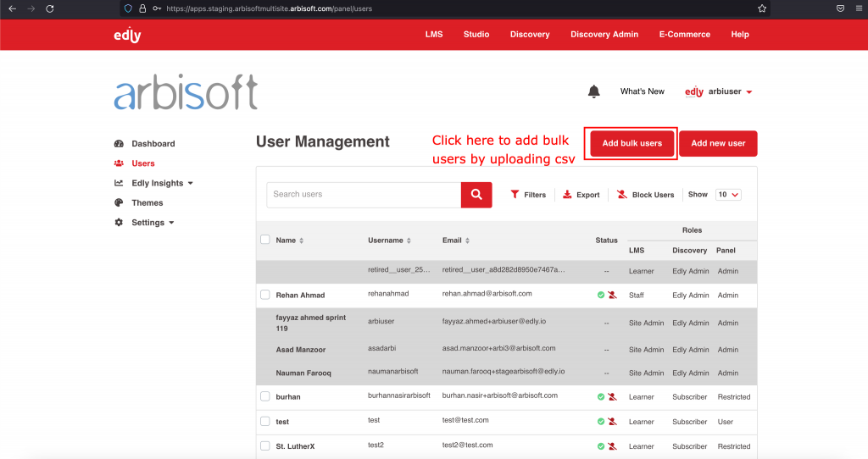Click Add new user button
Image resolution: width=868 pixels, height=459 pixels.
718,143
